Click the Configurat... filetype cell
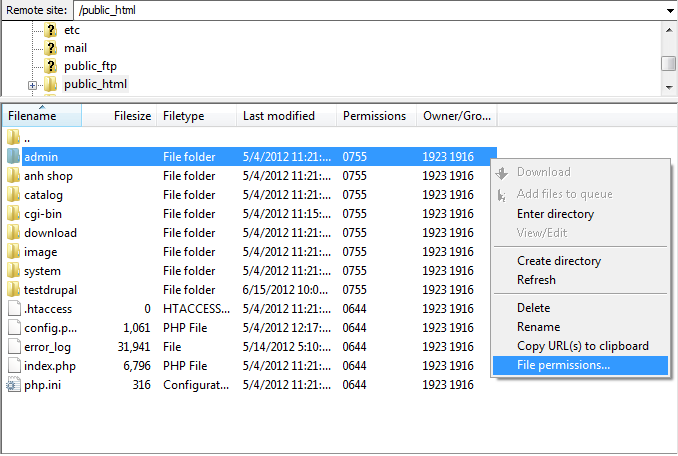Viewport: 678px width, 456px height. pyautogui.click(x=196, y=385)
